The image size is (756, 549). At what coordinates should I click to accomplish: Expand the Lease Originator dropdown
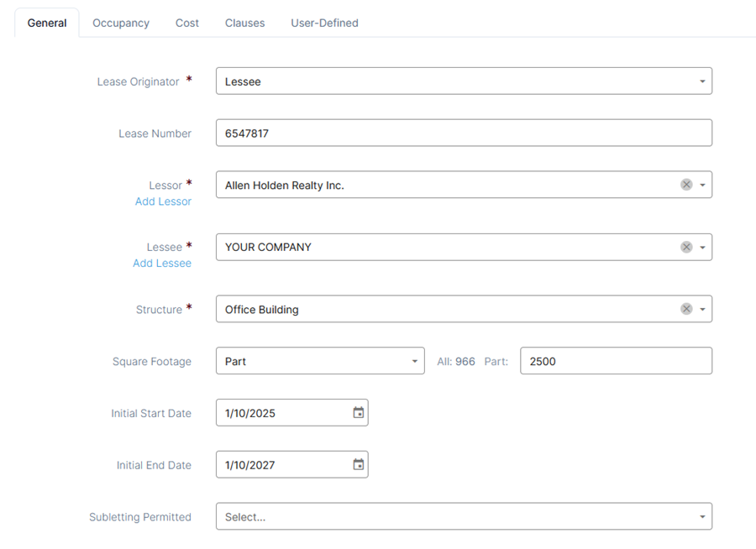[702, 81]
